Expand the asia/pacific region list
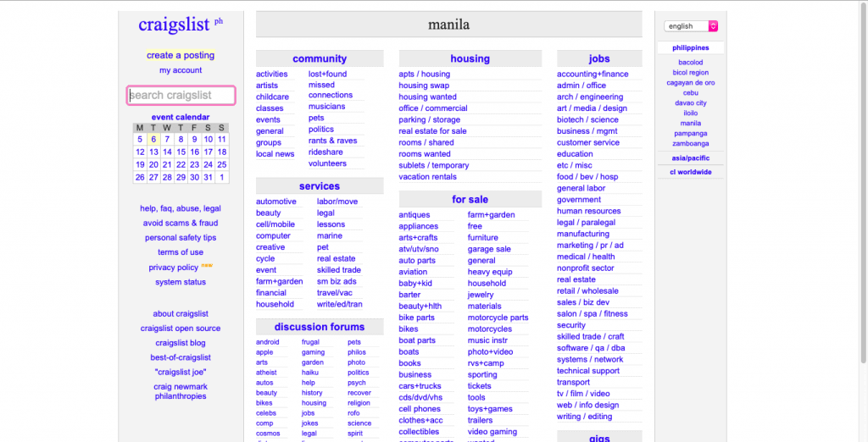 tap(690, 158)
